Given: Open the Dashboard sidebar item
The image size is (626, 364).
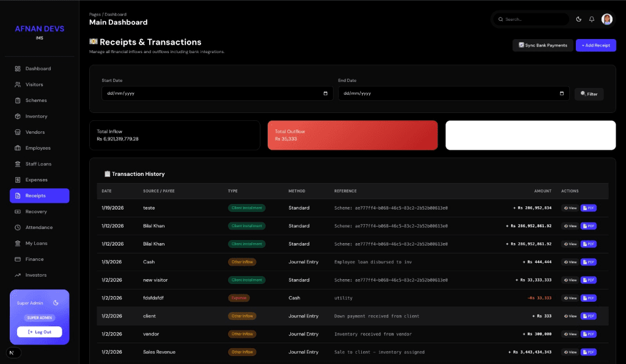Looking at the screenshot, I should [x=39, y=68].
